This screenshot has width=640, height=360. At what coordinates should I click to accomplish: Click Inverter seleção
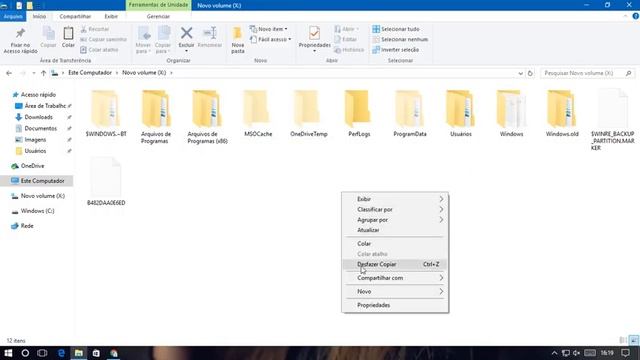[x=396, y=50]
